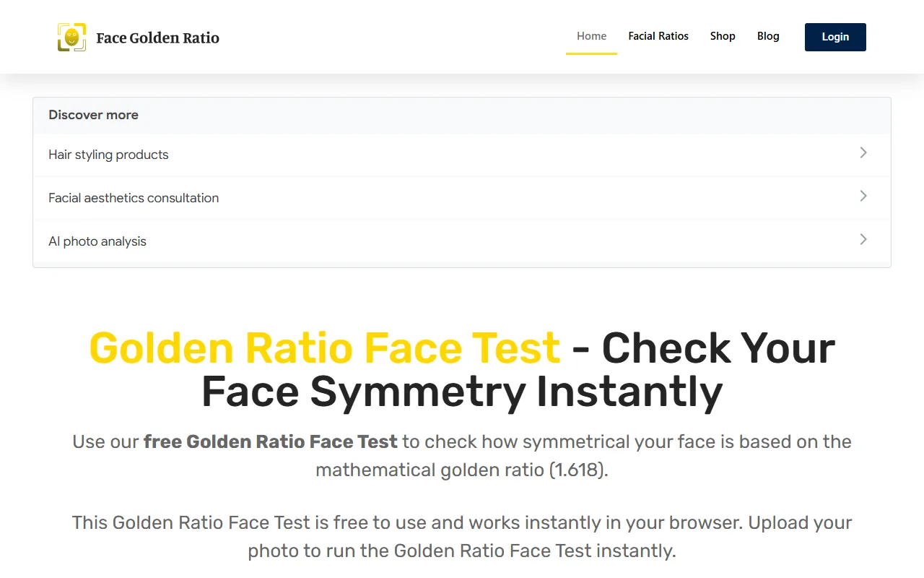
Task: Click the Face Golden Ratio site name
Action: pyautogui.click(x=157, y=38)
